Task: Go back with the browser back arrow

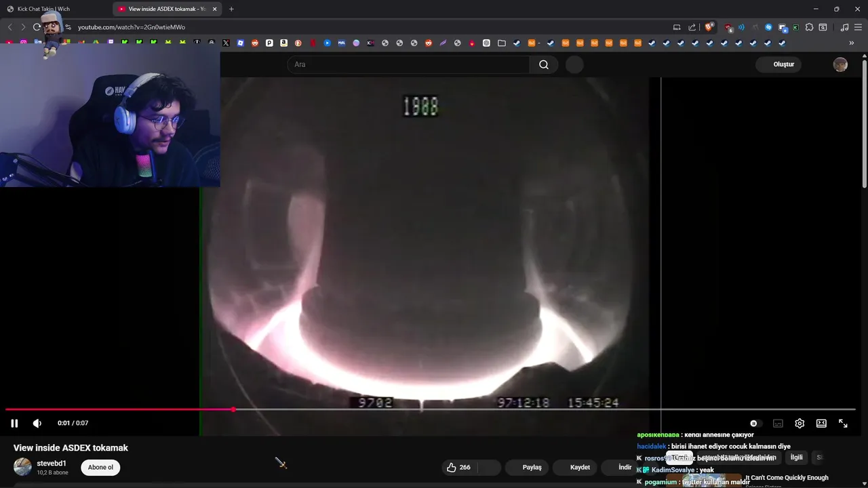Action: (x=9, y=27)
